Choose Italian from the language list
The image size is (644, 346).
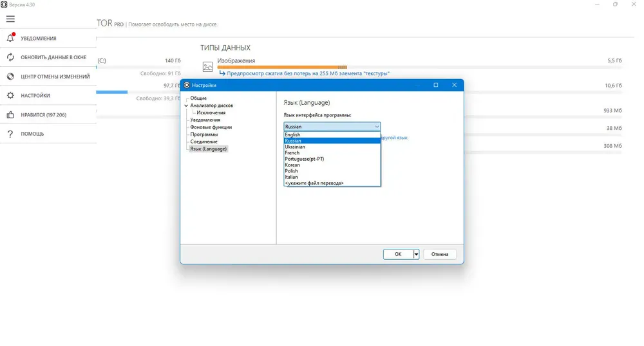[332, 177]
